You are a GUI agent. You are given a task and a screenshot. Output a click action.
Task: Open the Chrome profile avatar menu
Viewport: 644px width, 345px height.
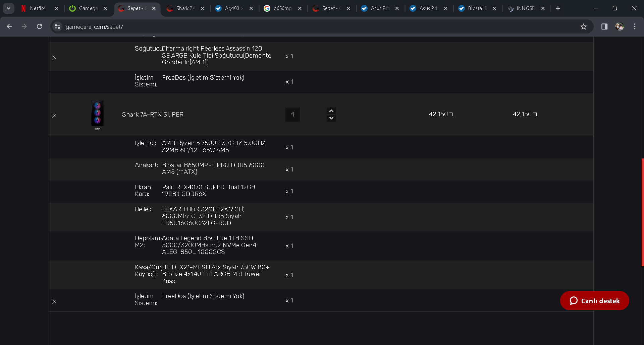(620, 26)
